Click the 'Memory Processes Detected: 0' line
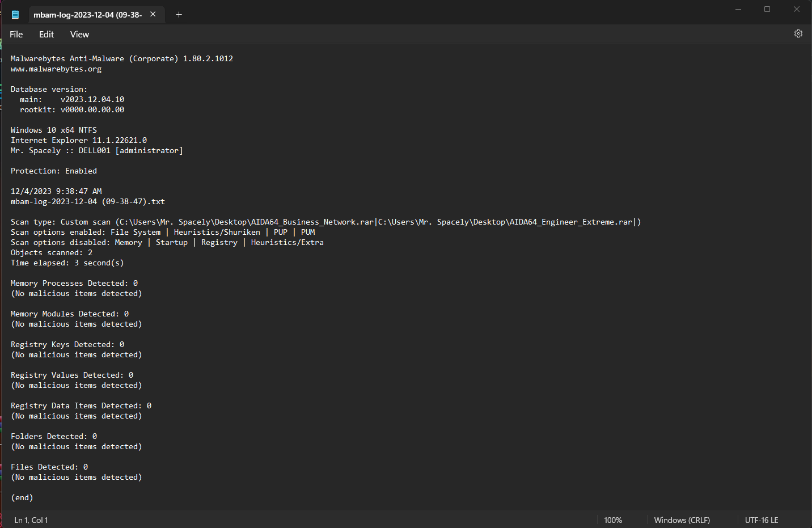Viewport: 812px width, 528px height. coord(74,284)
